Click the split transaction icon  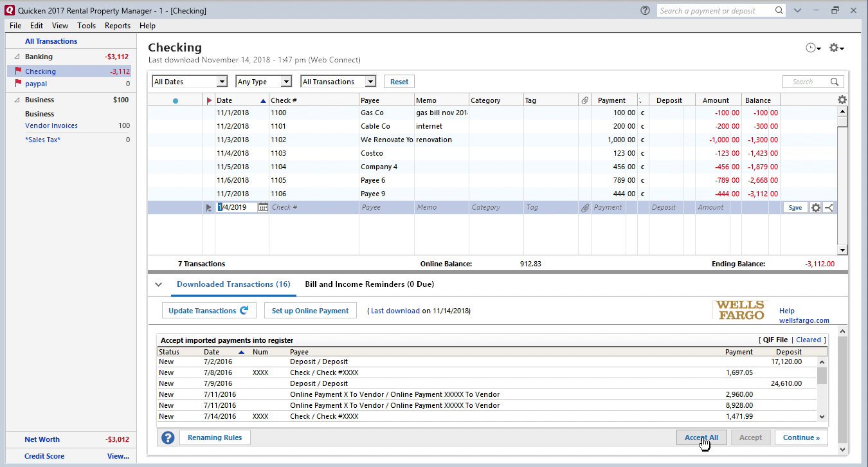829,207
